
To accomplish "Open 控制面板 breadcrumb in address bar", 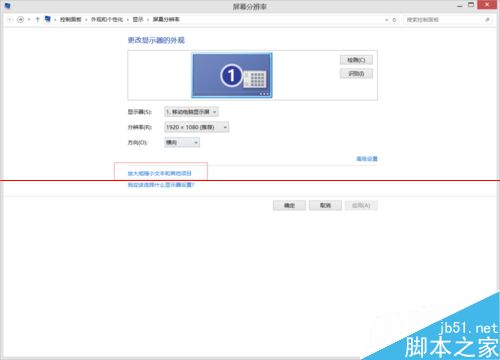I will pos(71,20).
